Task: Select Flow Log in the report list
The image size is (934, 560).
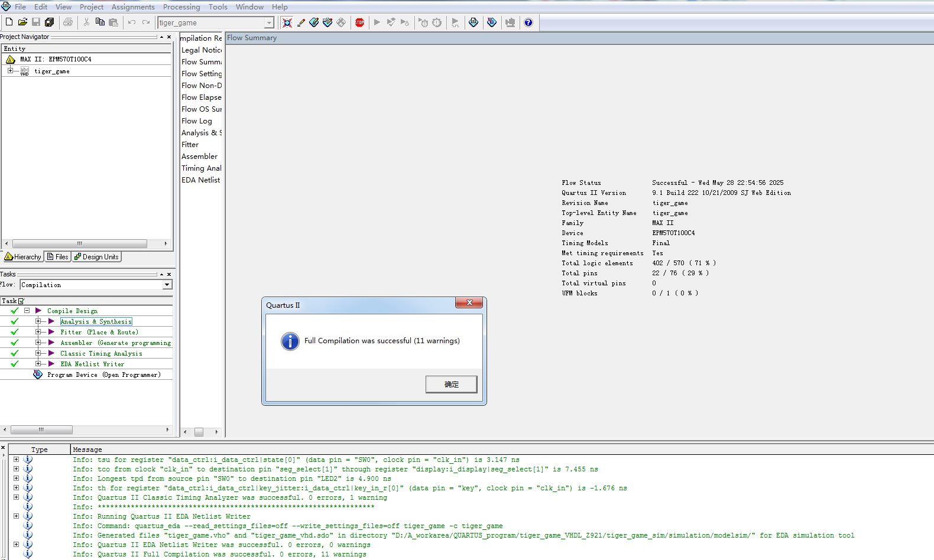Action: coord(197,121)
